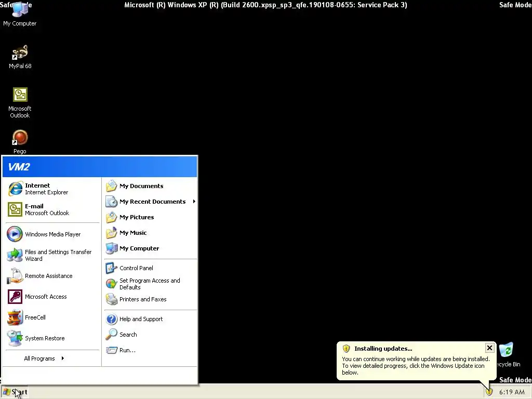Click the Installing updates balloon text
Viewport: 532px width, 399px height.
pos(416,366)
